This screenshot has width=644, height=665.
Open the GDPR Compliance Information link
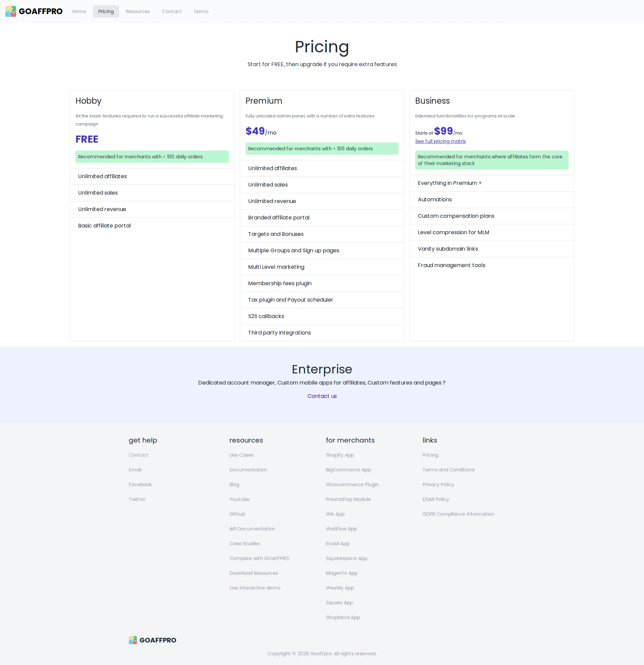[x=458, y=514]
